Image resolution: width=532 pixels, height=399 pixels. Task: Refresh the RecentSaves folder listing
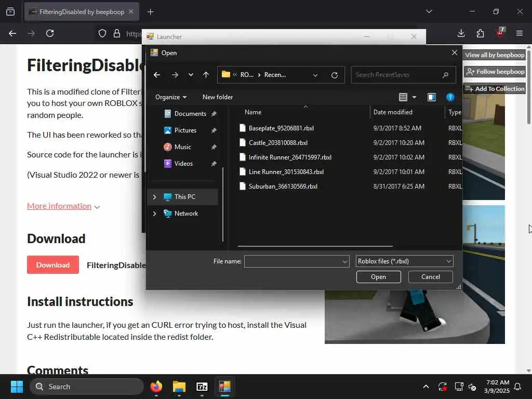335,75
